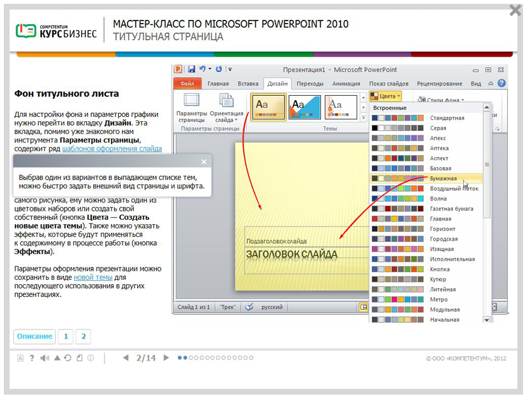Open the Цвета dropdown button

[x=385, y=96]
